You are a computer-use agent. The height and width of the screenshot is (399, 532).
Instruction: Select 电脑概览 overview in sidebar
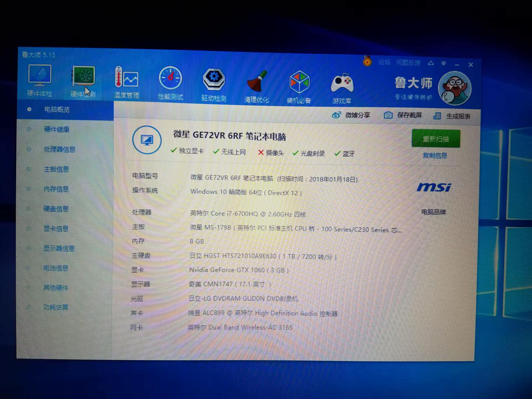[57, 110]
